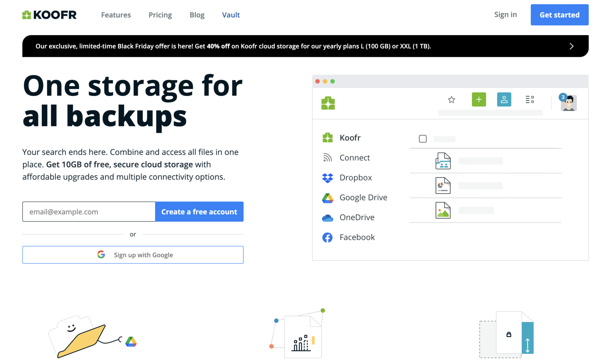This screenshot has height=364, width=604.
Task: Open the profile menu via the avatar
Action: tap(569, 103)
